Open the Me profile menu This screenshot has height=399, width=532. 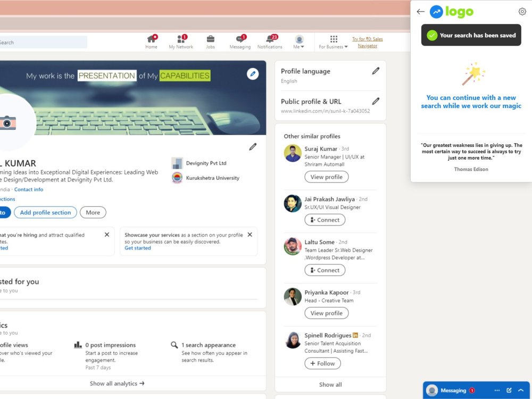(299, 41)
